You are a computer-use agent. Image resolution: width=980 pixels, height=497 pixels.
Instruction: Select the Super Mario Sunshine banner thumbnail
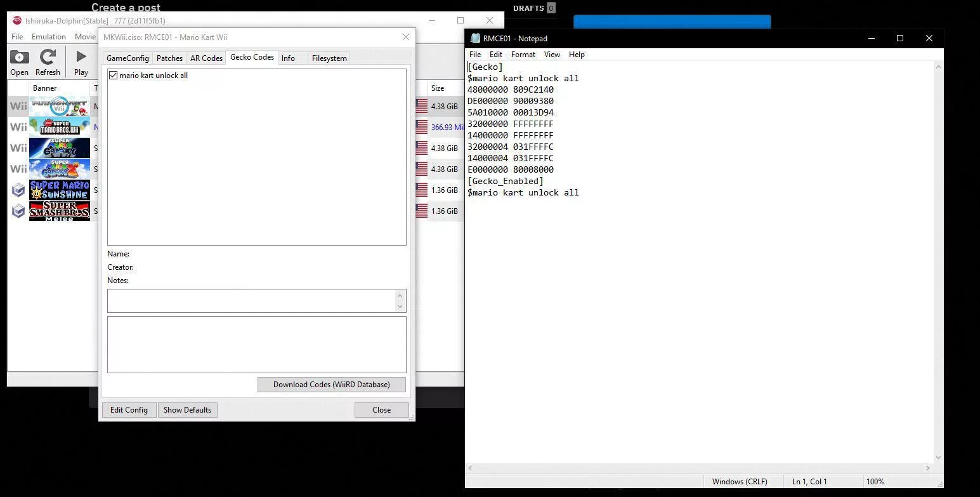click(59, 190)
